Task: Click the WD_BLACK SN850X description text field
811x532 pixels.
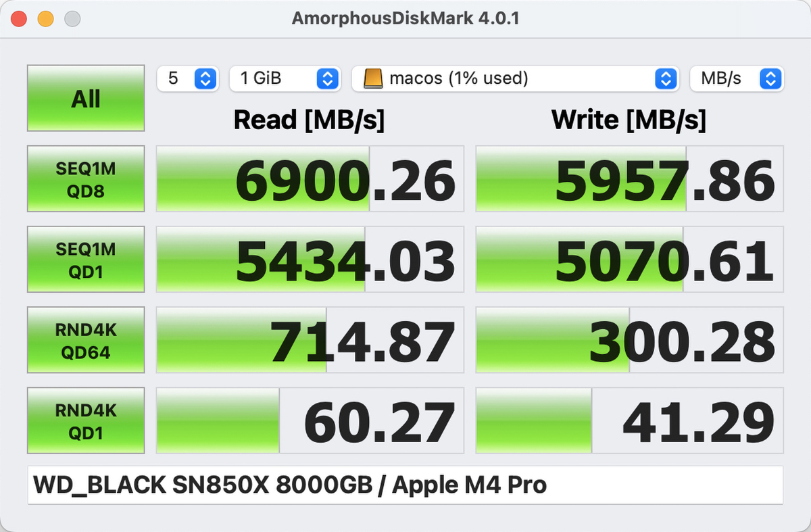Action: pyautogui.click(x=405, y=485)
